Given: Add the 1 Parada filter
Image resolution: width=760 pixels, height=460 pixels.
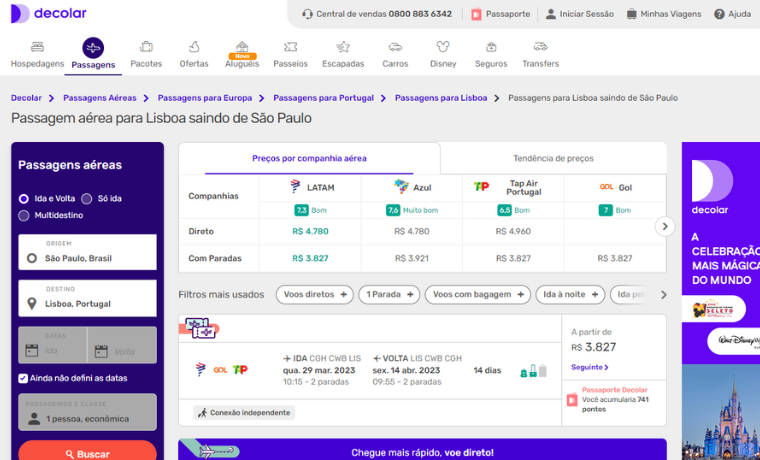Looking at the screenshot, I should pos(389,295).
